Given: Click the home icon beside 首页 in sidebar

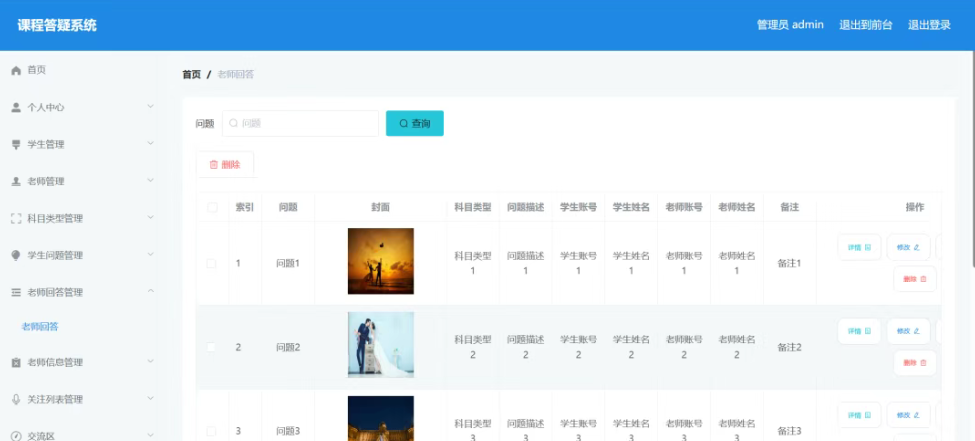Looking at the screenshot, I should point(16,70).
